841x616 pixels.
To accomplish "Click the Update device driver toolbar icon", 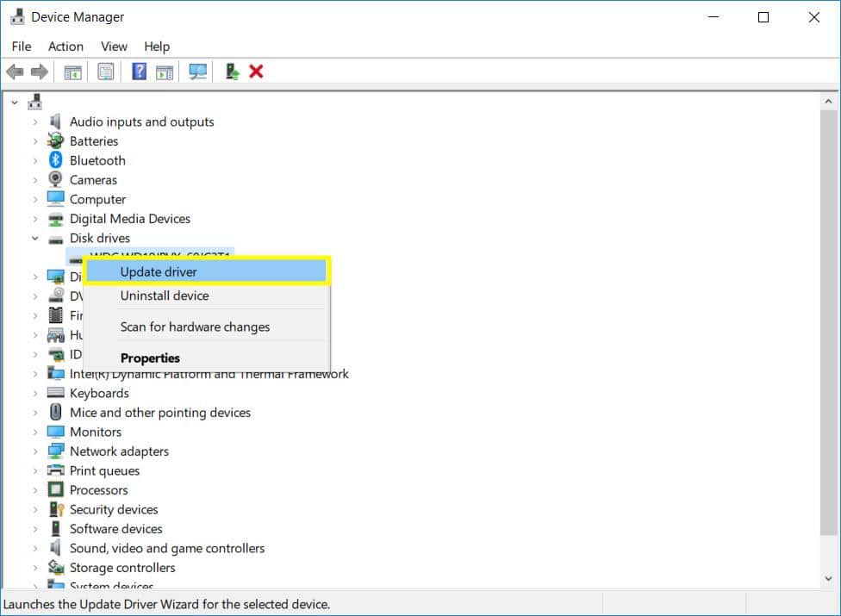I will tap(232, 72).
